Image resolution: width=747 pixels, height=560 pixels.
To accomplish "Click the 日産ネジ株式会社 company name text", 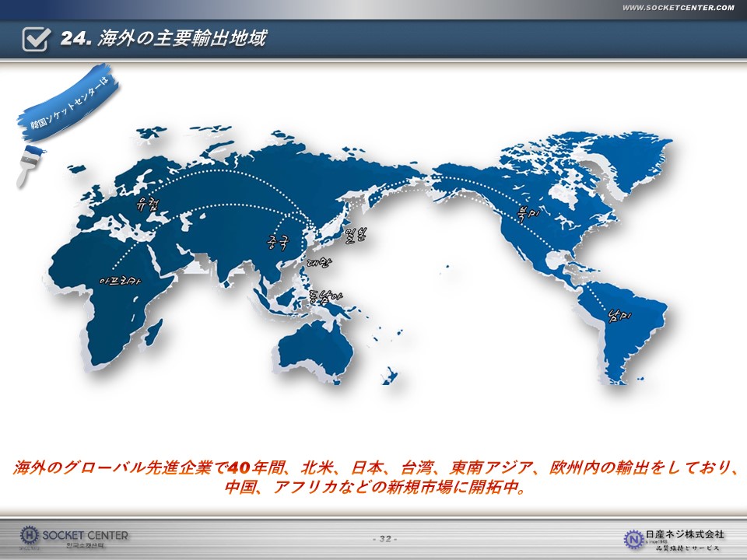I will click(x=685, y=534).
